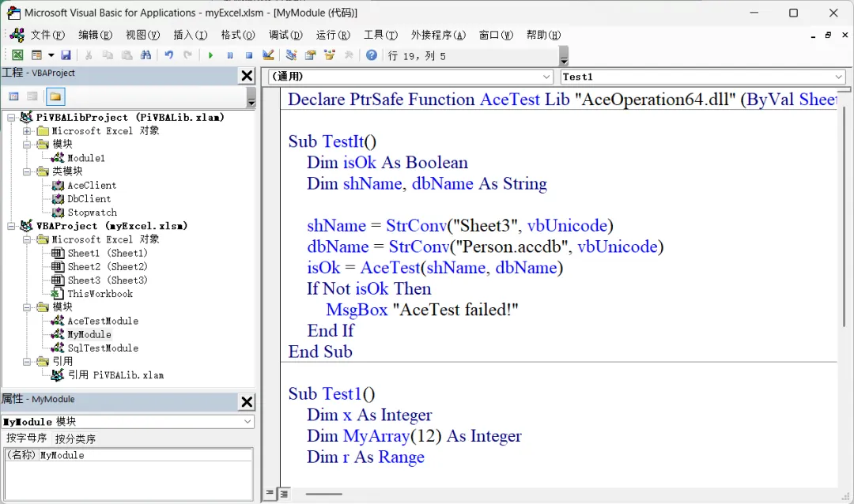The image size is (854, 504).
Task: Close the 工程 VBAProject panel
Action: click(247, 76)
